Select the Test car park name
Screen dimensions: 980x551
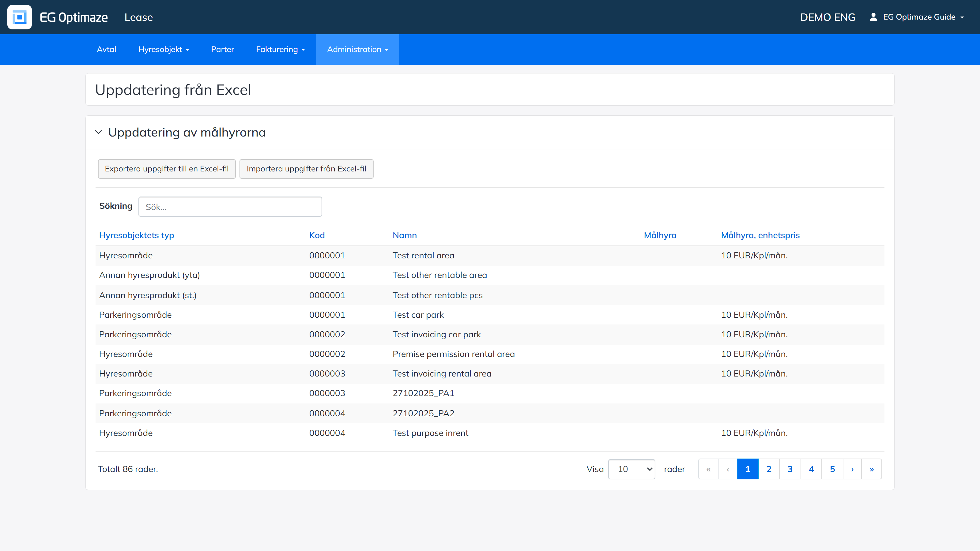tap(418, 315)
